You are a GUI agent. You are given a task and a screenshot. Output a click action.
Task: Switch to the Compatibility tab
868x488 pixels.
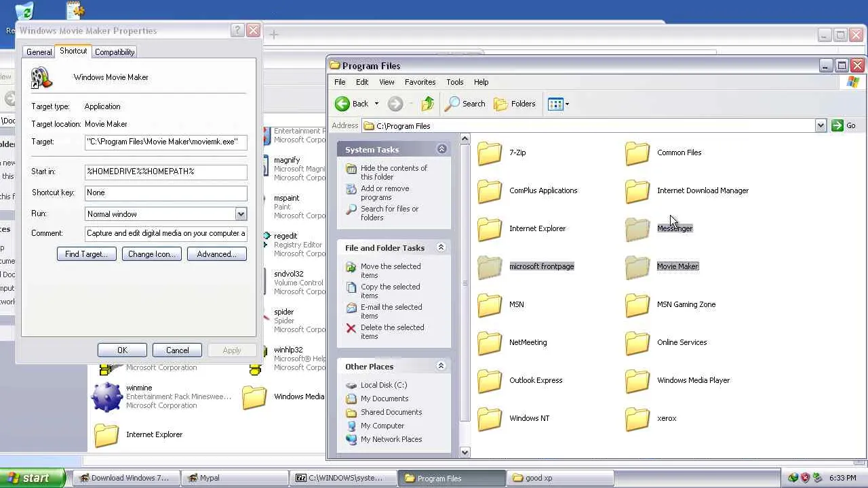click(115, 52)
